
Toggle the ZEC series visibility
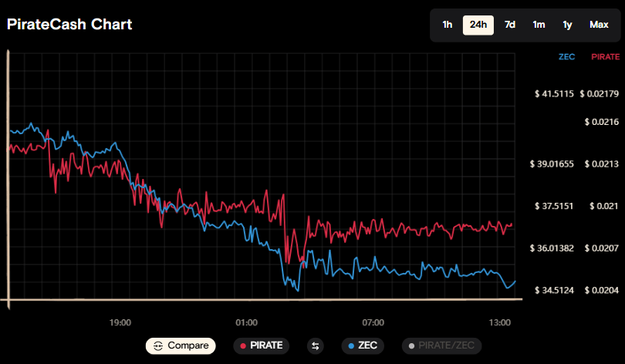coord(363,345)
